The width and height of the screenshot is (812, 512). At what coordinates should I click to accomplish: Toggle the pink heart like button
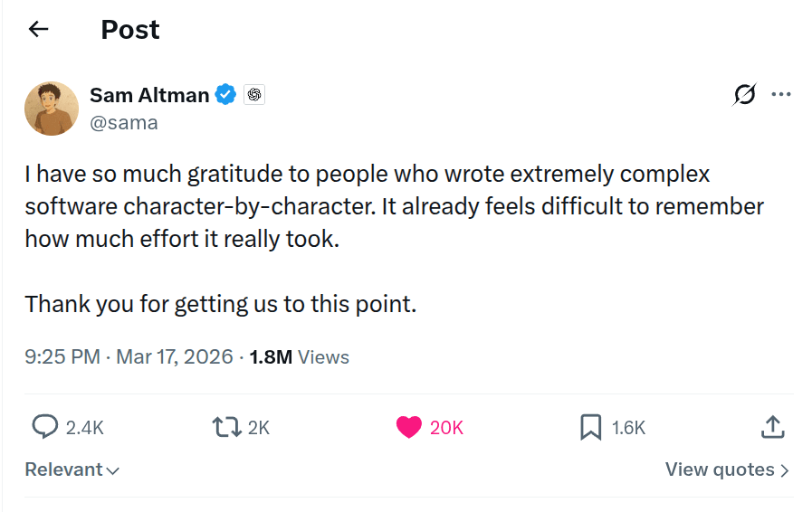409,427
